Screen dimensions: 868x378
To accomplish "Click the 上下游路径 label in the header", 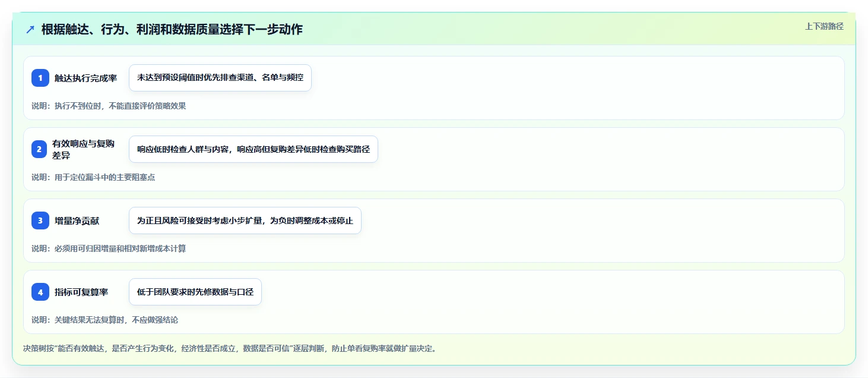I will pos(824,26).
